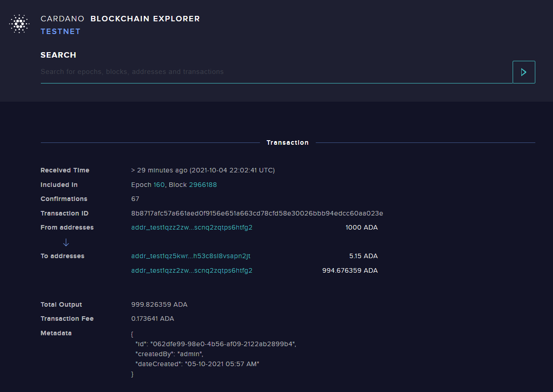
Task: Click the Transaction section heading
Action: point(288,142)
